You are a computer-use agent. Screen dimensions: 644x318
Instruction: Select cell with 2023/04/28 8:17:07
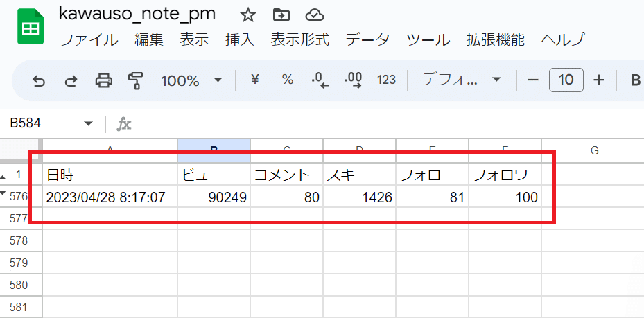tap(110, 197)
